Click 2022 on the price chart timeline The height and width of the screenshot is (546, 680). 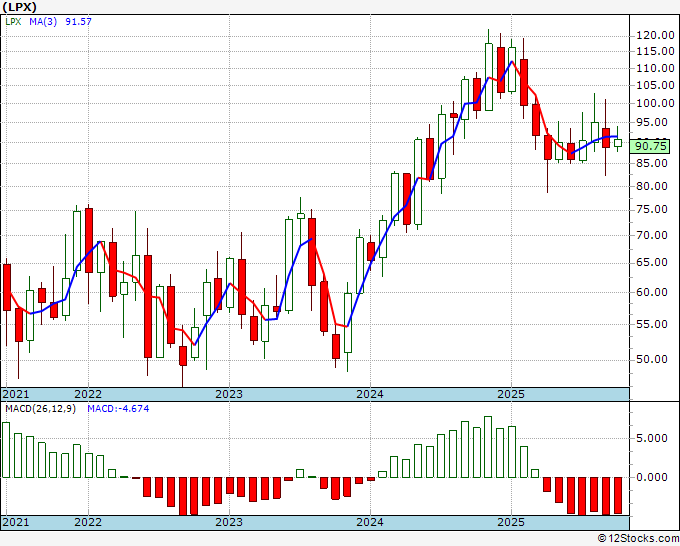pyautogui.click(x=88, y=394)
